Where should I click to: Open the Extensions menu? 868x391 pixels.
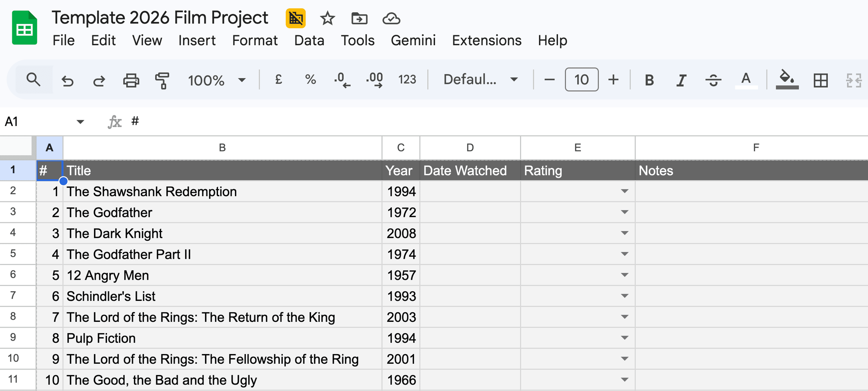point(486,40)
